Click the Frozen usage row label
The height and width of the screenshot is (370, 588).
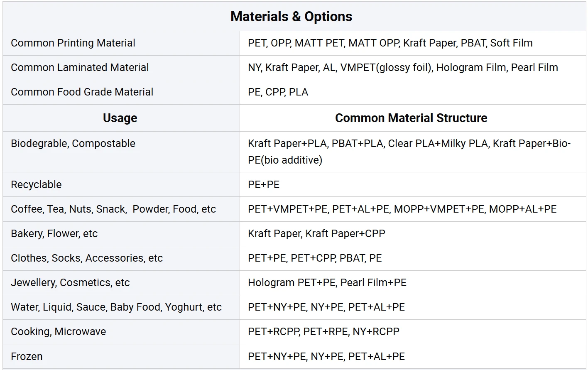tap(27, 357)
